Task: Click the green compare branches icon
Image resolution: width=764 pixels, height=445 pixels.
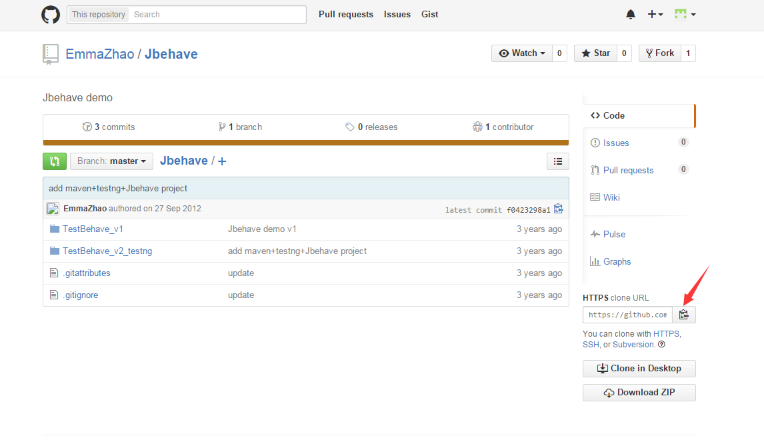Action: tap(55, 161)
